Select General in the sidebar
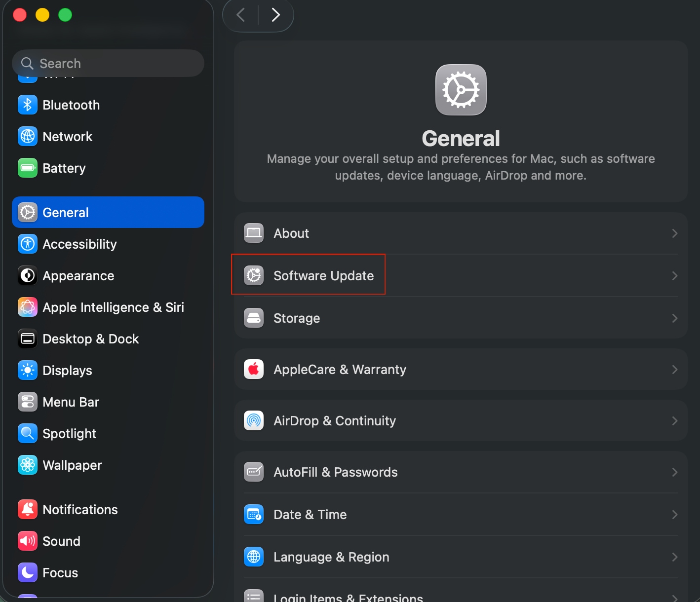Viewport: 700px width, 602px height. click(x=108, y=212)
